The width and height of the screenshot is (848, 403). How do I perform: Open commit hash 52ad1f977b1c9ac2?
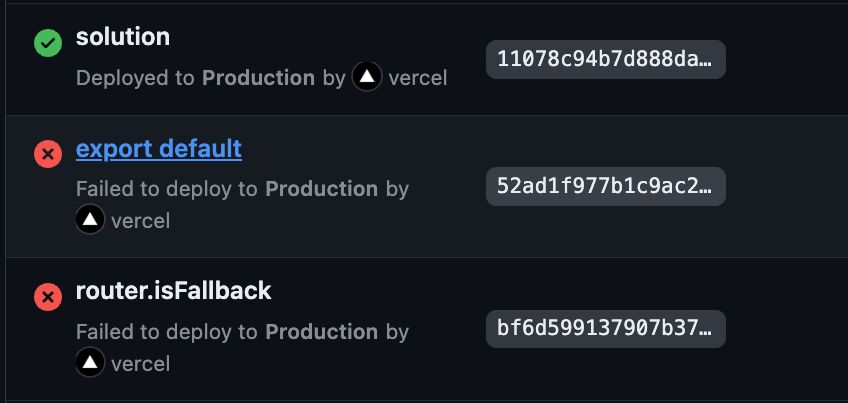[x=606, y=186]
